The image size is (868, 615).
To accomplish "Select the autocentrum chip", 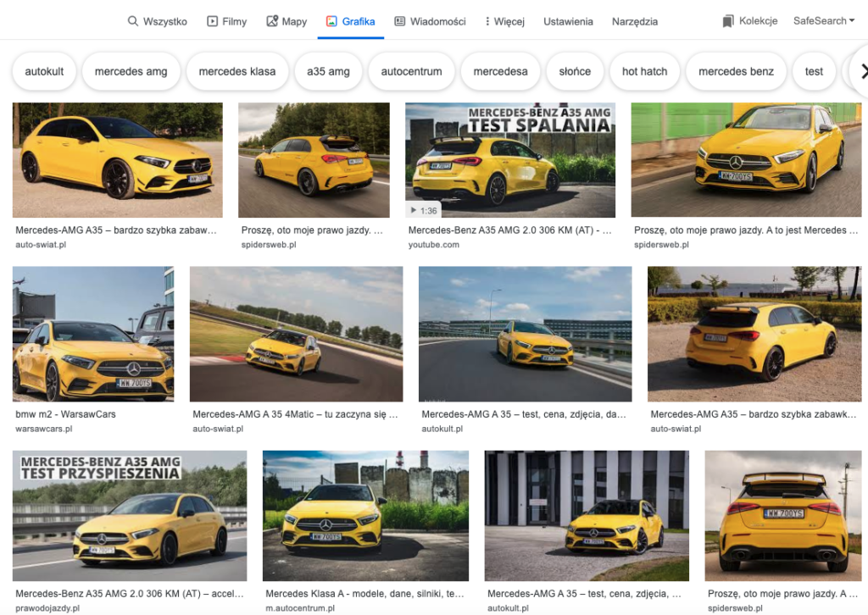I will tap(411, 71).
